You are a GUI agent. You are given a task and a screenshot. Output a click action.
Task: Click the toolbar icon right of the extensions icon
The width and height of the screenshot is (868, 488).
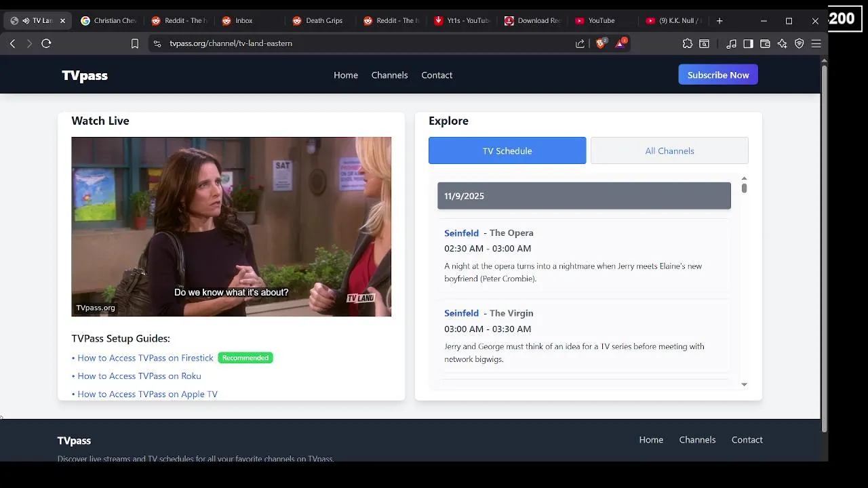coord(705,43)
